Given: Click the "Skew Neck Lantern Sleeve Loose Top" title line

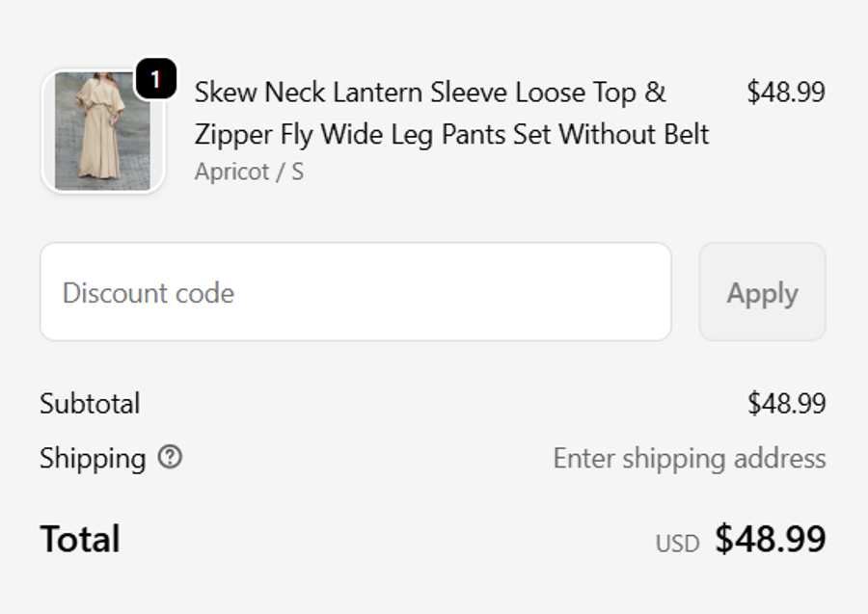Looking at the screenshot, I should coord(430,93).
